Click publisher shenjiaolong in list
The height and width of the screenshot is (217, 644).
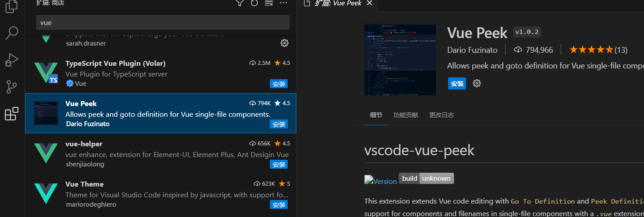(85, 164)
